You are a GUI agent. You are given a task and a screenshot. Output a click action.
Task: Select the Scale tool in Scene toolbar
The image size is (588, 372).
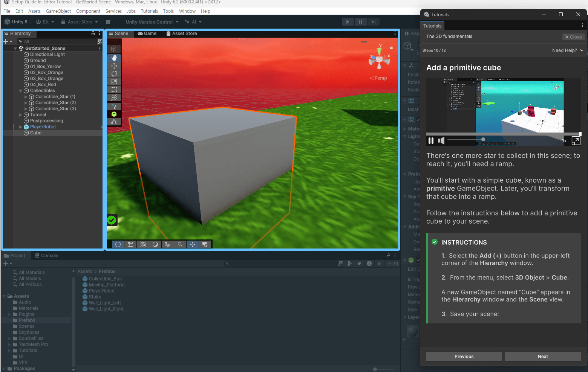pyautogui.click(x=114, y=82)
